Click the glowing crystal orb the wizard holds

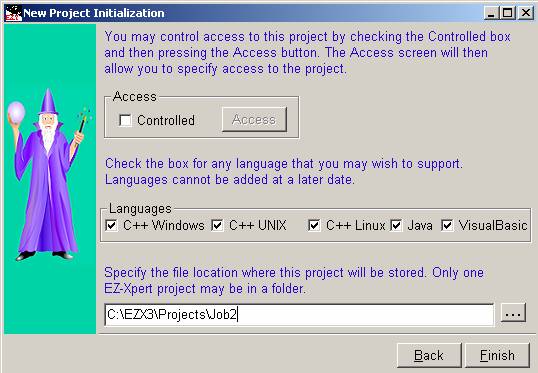point(16,112)
